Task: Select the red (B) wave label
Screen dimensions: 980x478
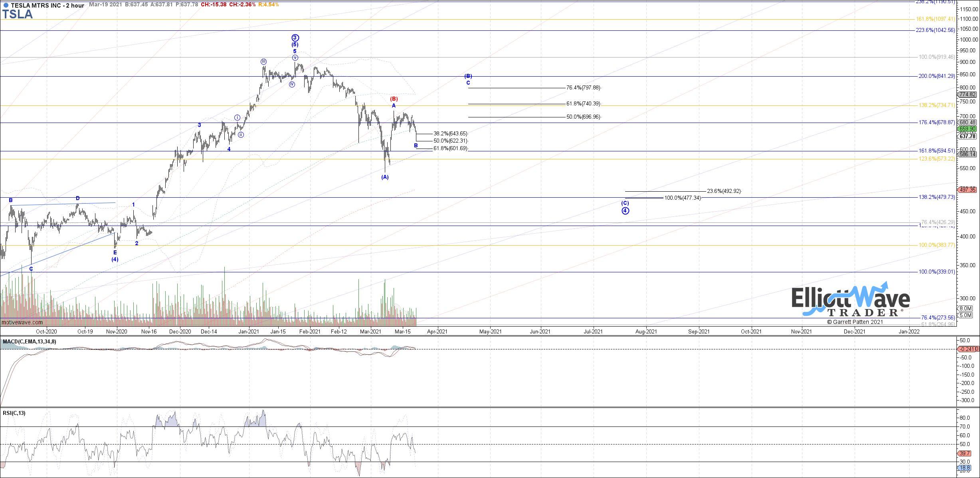Action: [394, 99]
